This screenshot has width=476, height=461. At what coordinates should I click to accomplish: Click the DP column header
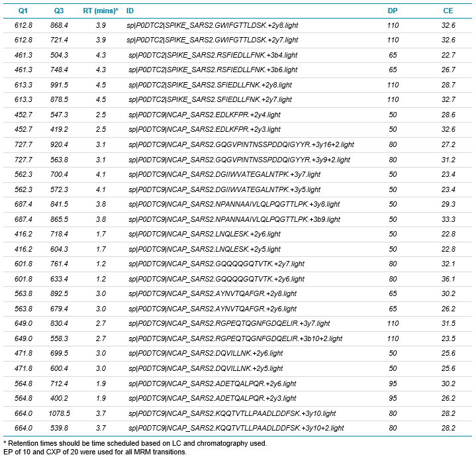pyautogui.click(x=393, y=11)
